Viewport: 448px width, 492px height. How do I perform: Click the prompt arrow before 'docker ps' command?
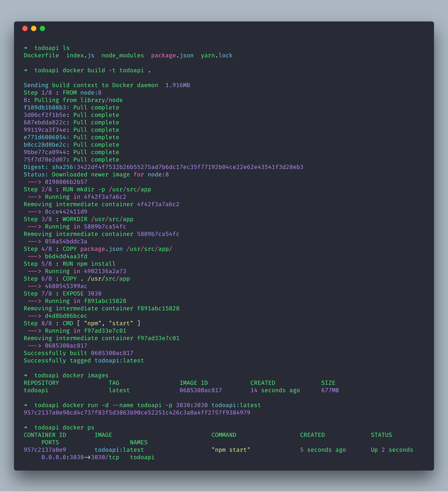[x=25, y=428]
